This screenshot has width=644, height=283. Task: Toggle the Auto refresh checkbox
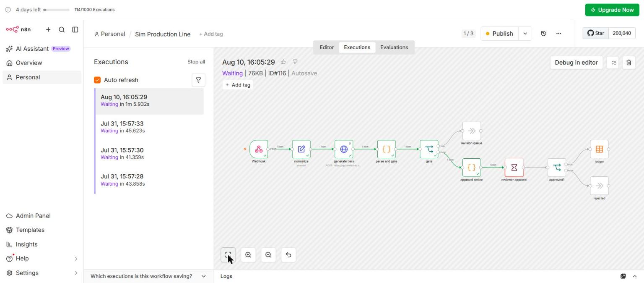pyautogui.click(x=97, y=80)
